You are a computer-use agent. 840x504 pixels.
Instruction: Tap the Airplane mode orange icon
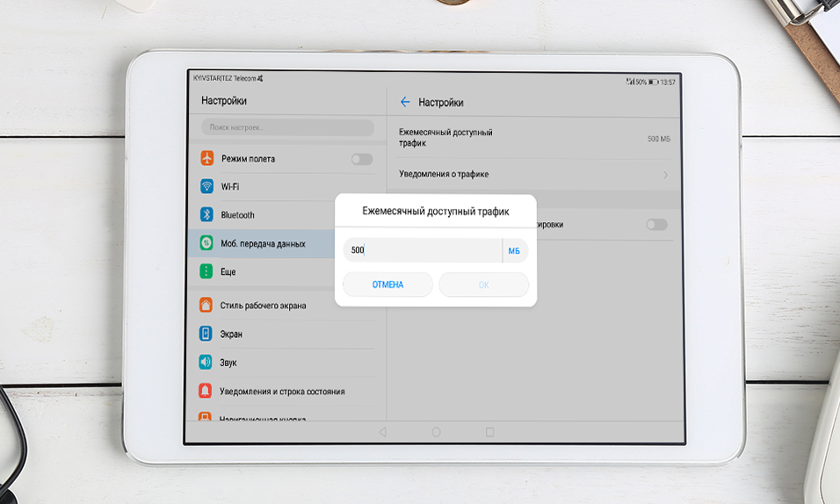pos(206,158)
